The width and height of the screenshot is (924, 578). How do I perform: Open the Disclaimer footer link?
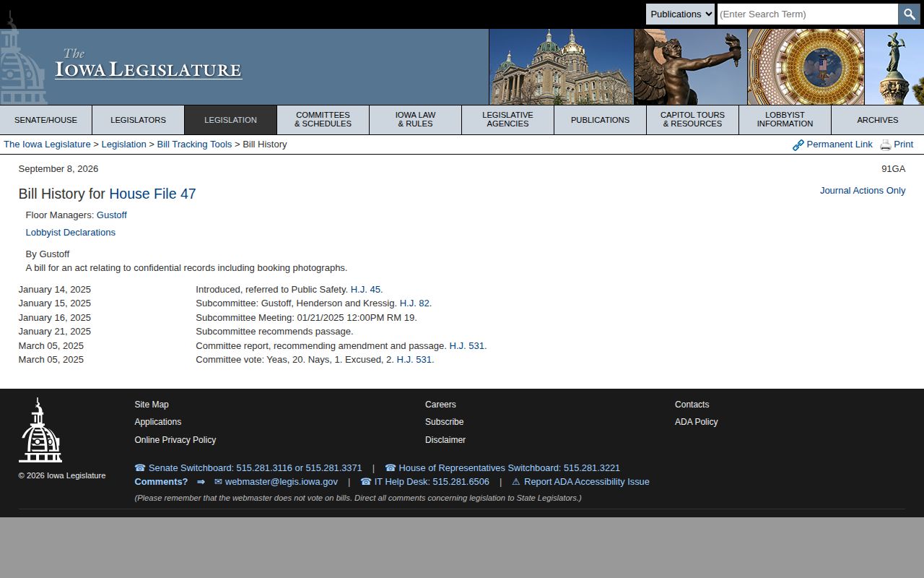tap(445, 440)
